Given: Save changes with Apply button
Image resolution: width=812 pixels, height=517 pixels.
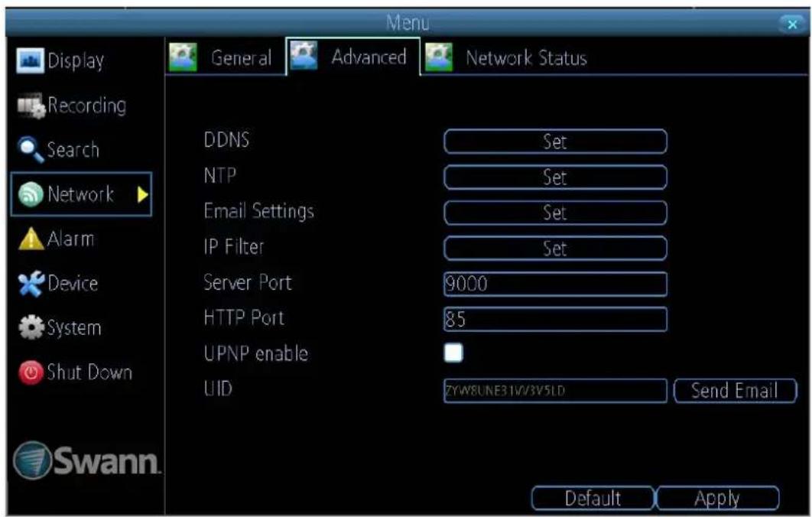Looking at the screenshot, I should (x=717, y=498).
